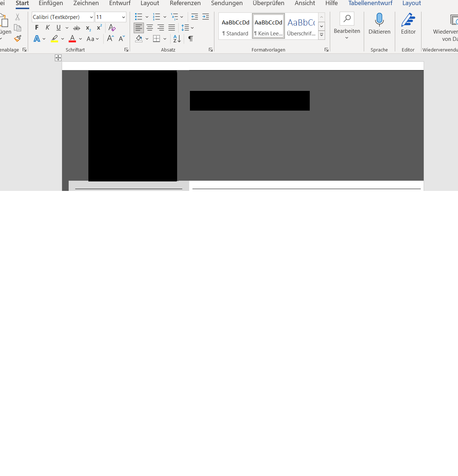The height and width of the screenshot is (476, 458).
Task: Decrease paragraph indent
Action: click(195, 17)
